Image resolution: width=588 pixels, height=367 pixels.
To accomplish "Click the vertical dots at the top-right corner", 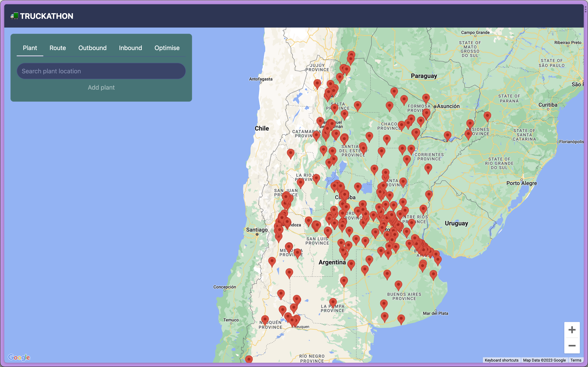I will 585,9.
